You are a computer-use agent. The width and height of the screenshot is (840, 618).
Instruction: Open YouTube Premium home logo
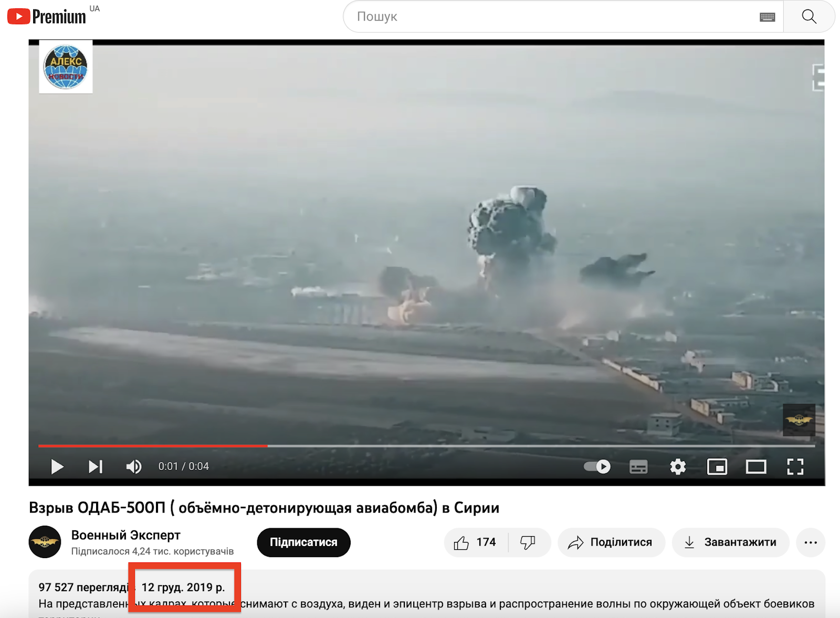[x=47, y=17]
